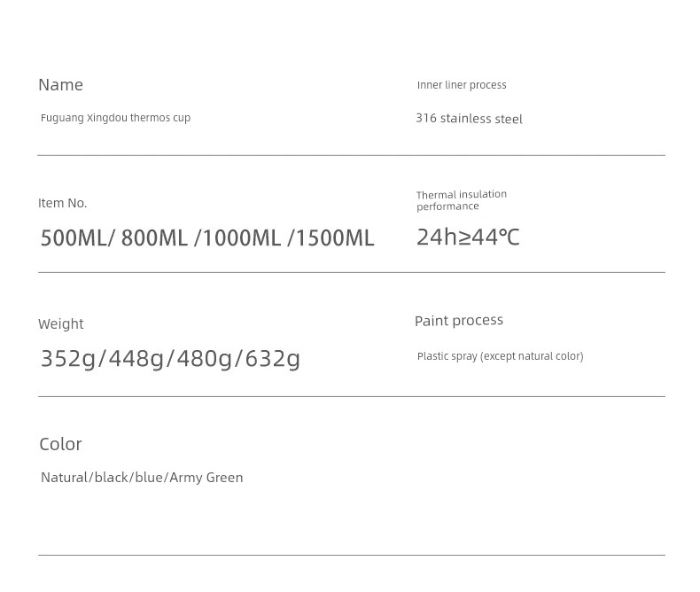The image size is (700, 592).
Task: Click the 1500ML size in Item No.
Action: tap(335, 238)
